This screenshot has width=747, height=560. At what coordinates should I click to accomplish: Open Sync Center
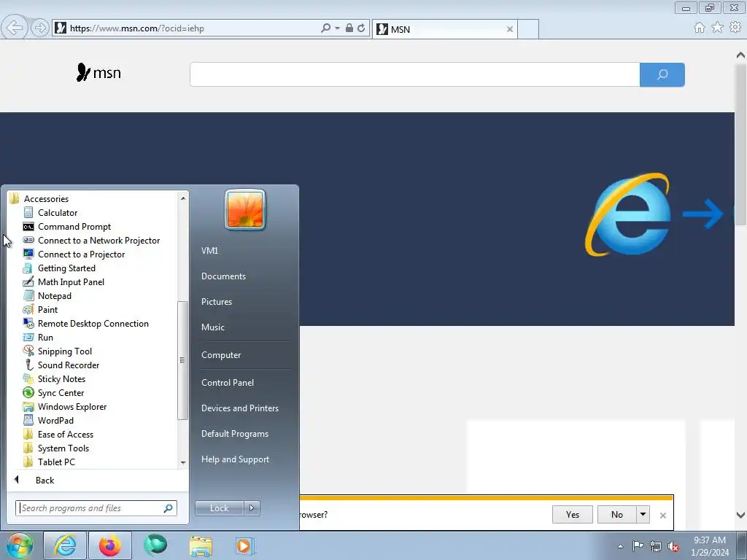tap(61, 392)
